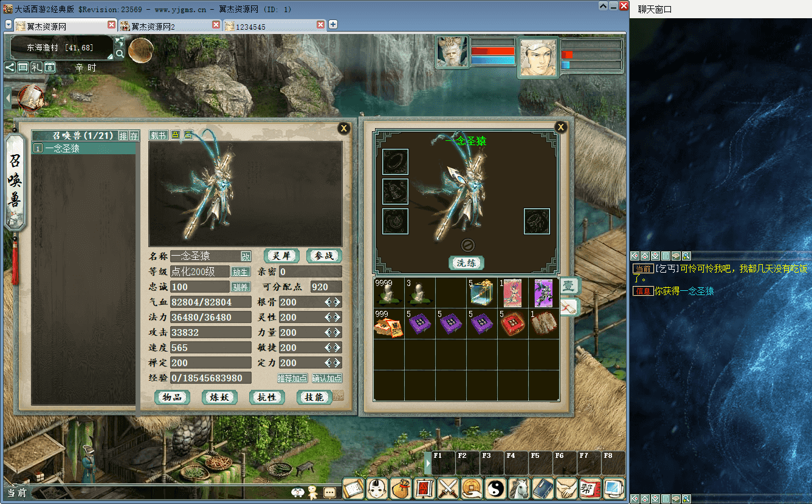
Task: Select the rolled scroll item with count 1
Action: 543,324
